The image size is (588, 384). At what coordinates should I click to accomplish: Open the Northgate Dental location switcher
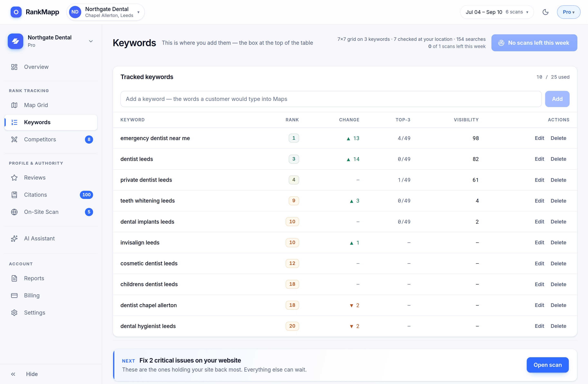(106, 12)
